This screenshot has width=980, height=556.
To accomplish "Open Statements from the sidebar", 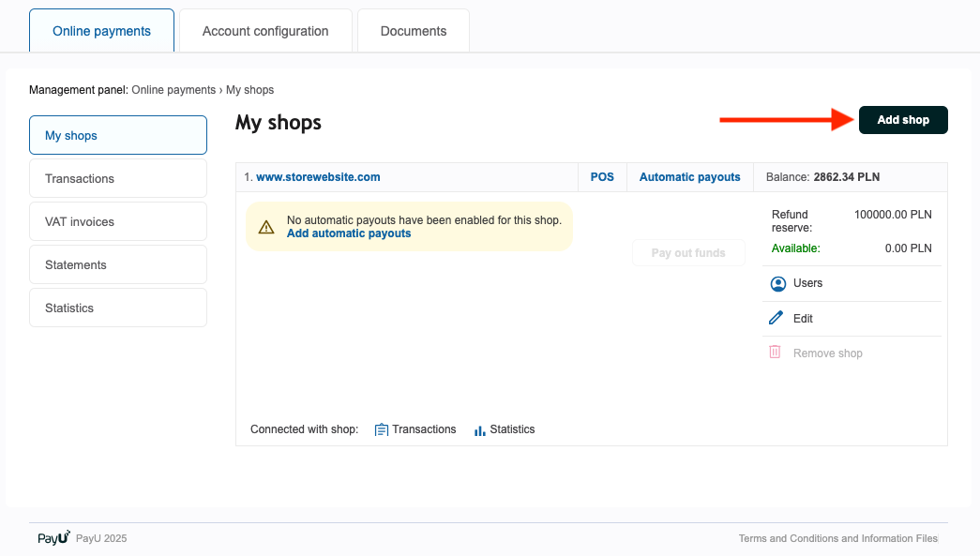I will [x=118, y=265].
